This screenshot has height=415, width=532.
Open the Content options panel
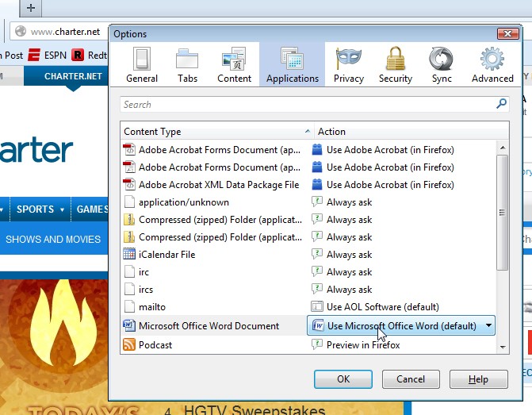coord(234,64)
